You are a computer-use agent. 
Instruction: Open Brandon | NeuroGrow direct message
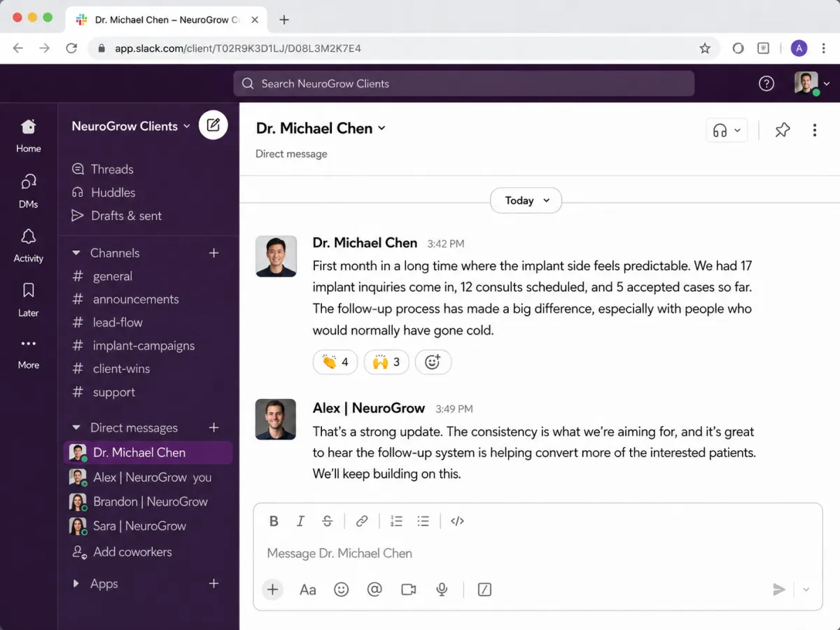tap(148, 501)
